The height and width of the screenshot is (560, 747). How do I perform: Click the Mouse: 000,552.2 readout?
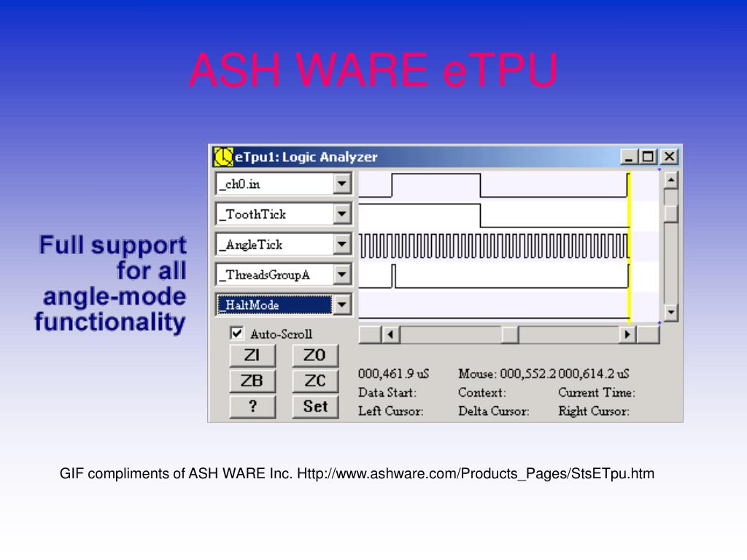(x=507, y=373)
